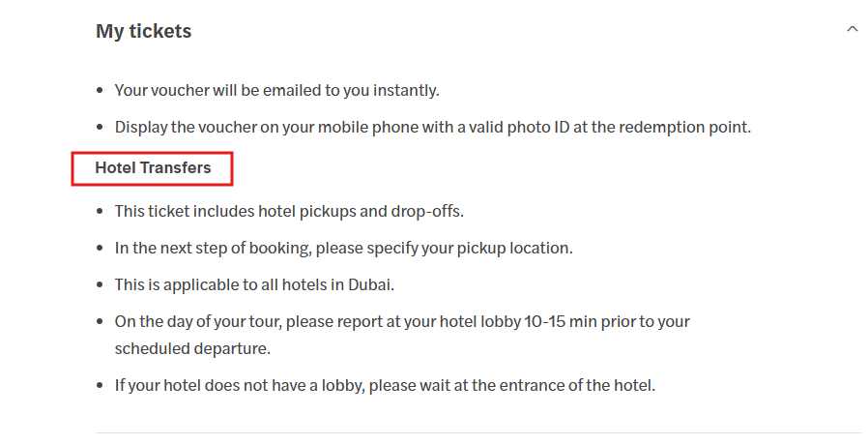Click 'Your voucher will be emailed' text
This screenshot has width=868, height=445.
click(276, 90)
